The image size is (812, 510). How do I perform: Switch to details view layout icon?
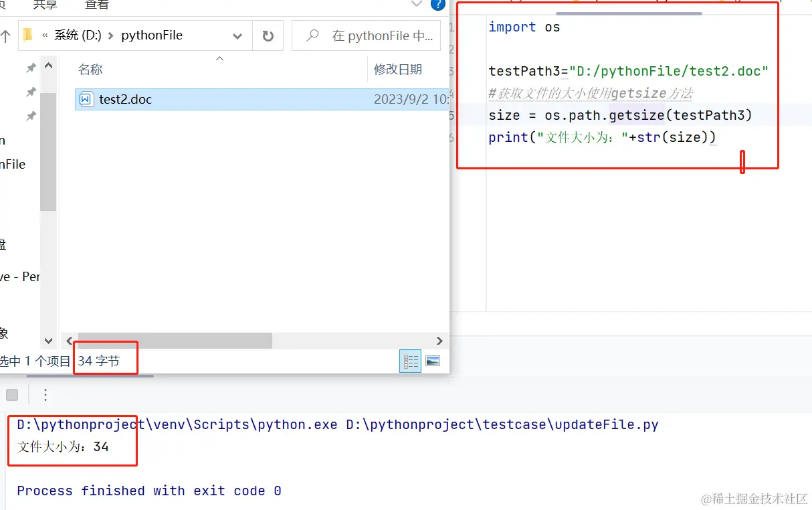click(x=410, y=361)
